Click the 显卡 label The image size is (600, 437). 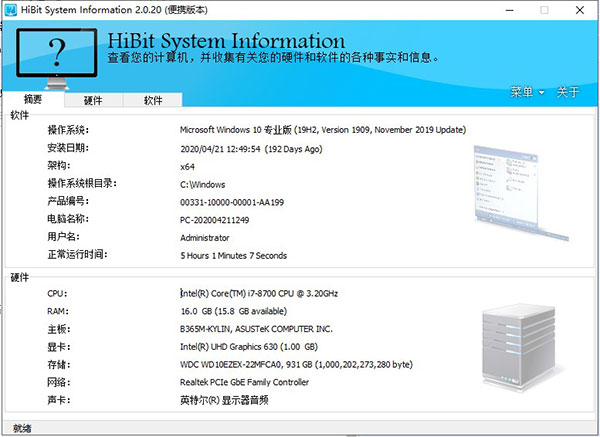pos(59,347)
